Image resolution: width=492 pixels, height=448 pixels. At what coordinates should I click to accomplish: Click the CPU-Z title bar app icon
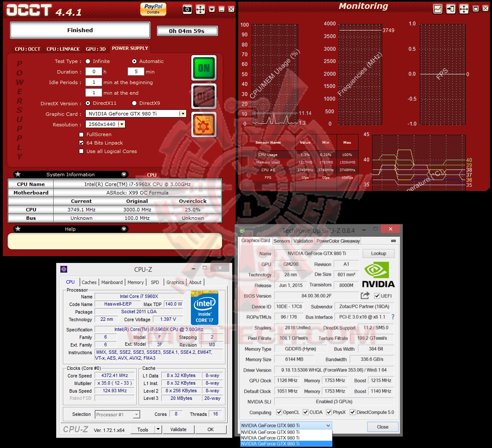coord(64,269)
